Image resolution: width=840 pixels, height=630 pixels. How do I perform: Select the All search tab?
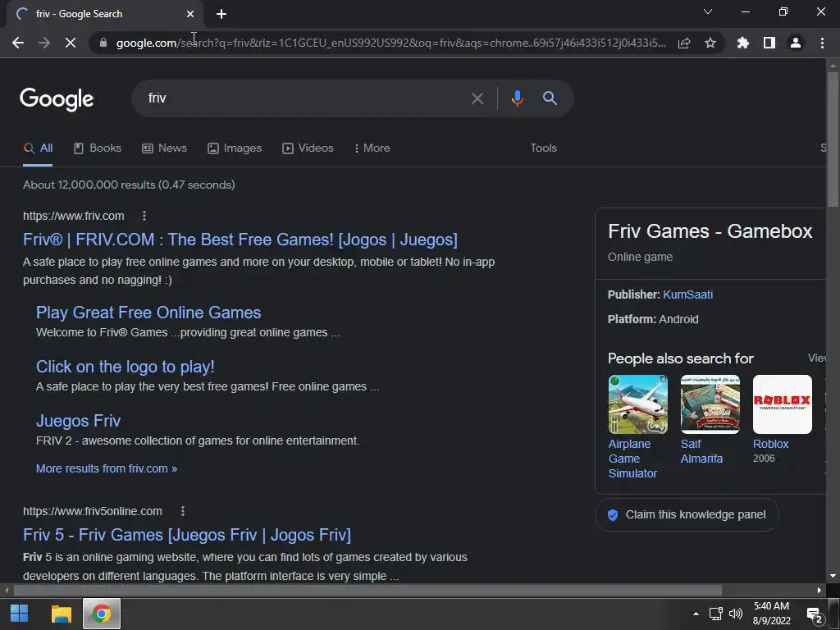coord(38,148)
